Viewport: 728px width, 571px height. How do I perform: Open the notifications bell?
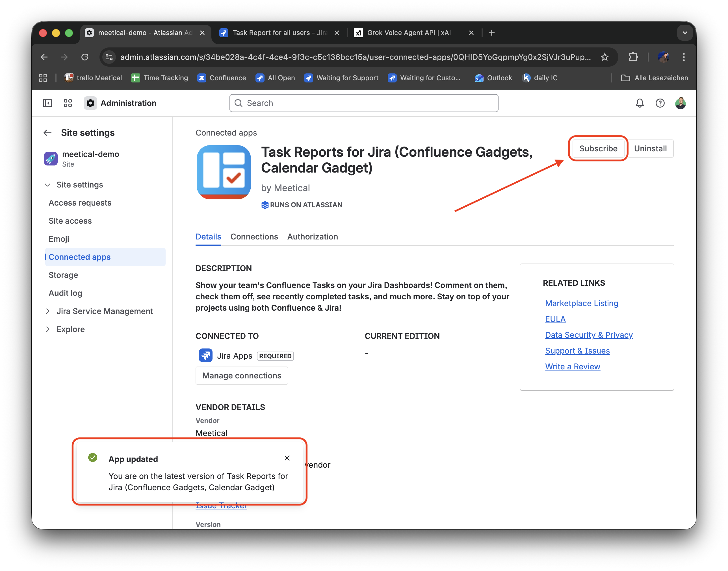click(x=639, y=103)
